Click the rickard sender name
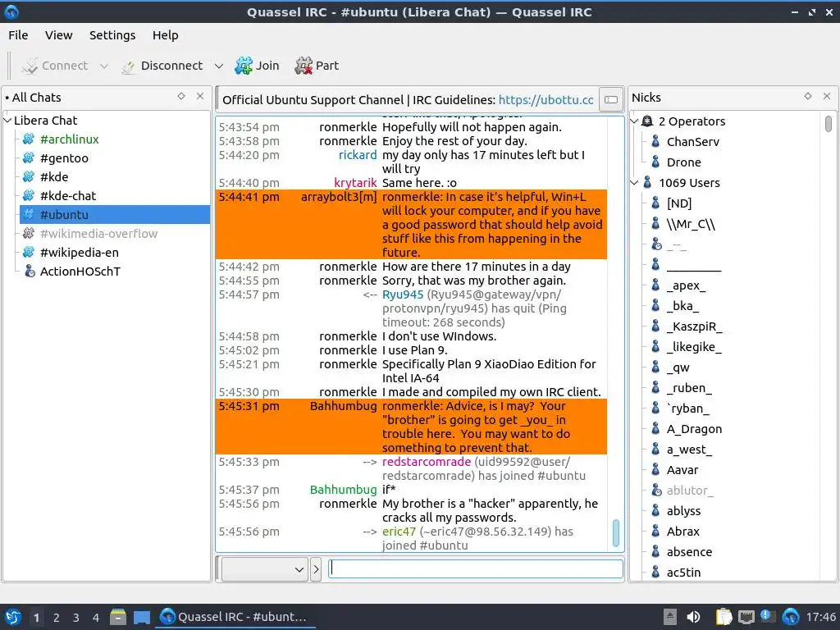 (358, 155)
